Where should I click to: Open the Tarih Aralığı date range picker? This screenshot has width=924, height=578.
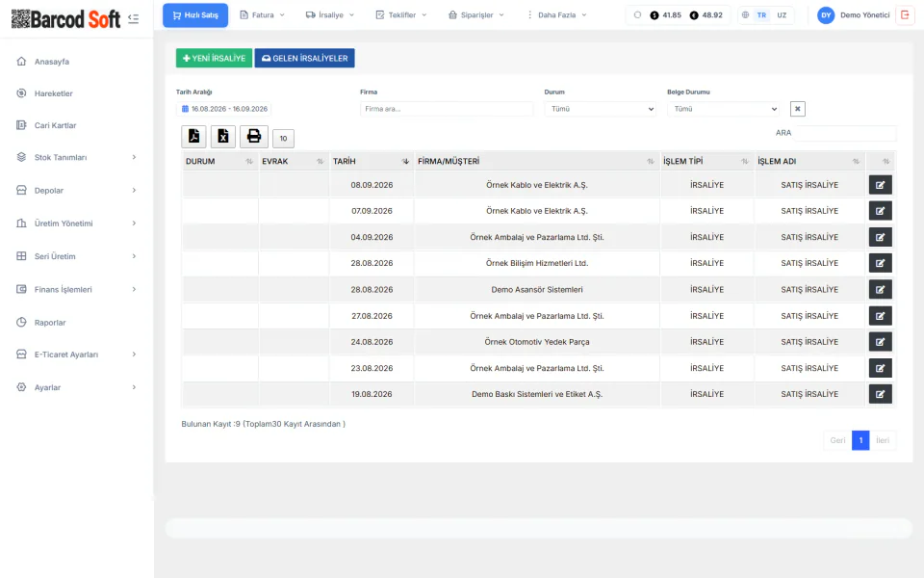click(x=224, y=109)
